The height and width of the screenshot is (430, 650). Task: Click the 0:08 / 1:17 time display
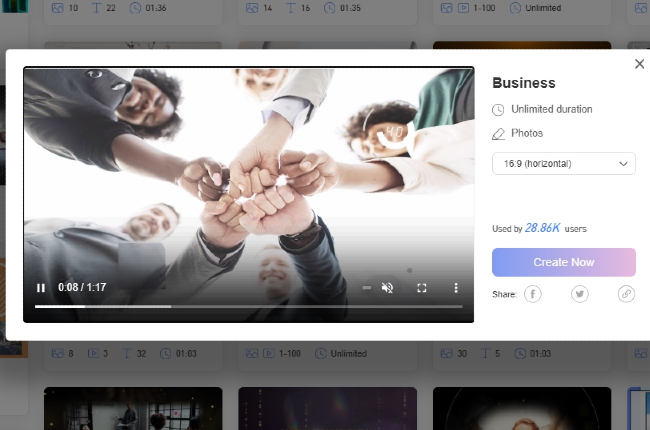click(x=82, y=287)
